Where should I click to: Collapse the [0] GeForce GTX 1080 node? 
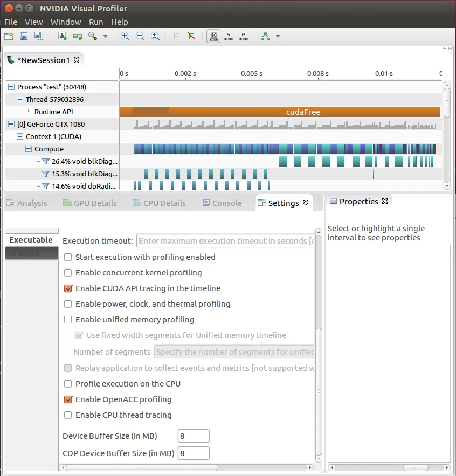(x=11, y=124)
